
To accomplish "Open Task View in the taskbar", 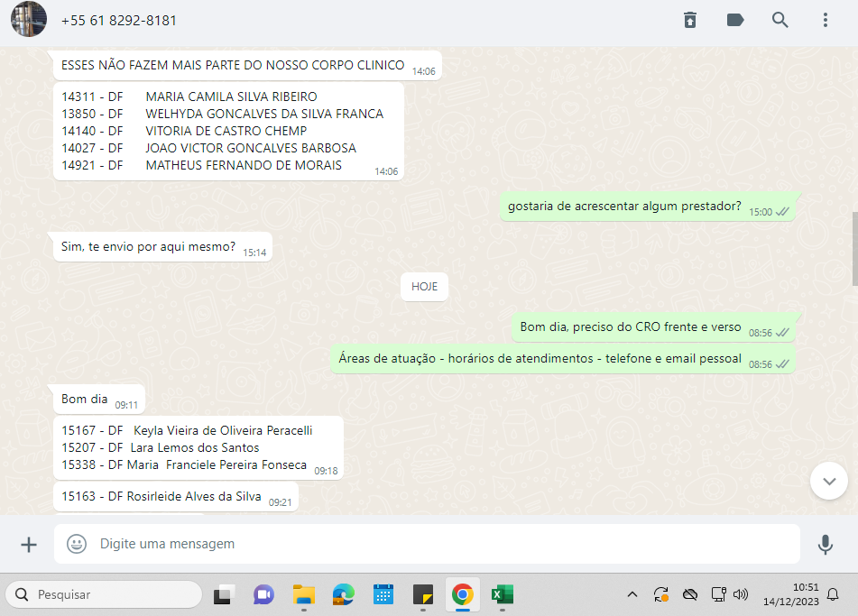I will click(x=224, y=594).
